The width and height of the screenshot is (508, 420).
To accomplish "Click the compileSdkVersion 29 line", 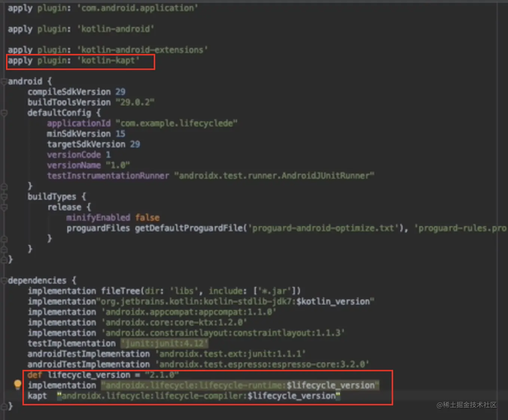I will pyautogui.click(x=76, y=92).
